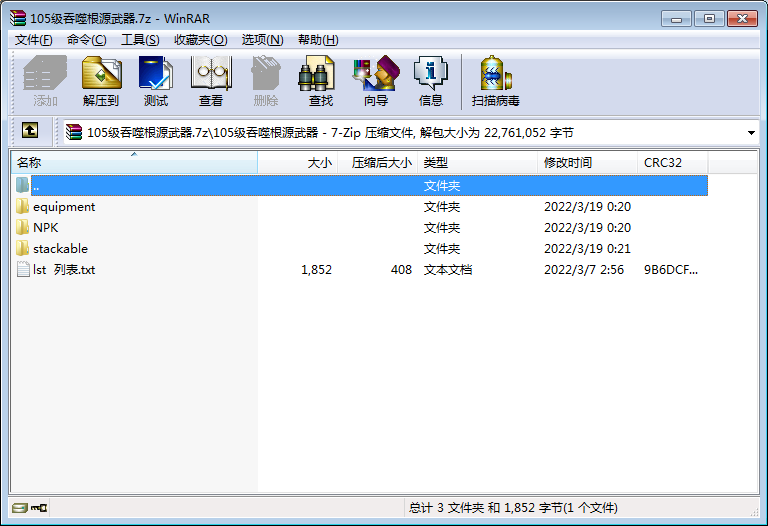The image size is (768, 526).
Task: Open the File (文件) menu
Action: (x=33, y=40)
